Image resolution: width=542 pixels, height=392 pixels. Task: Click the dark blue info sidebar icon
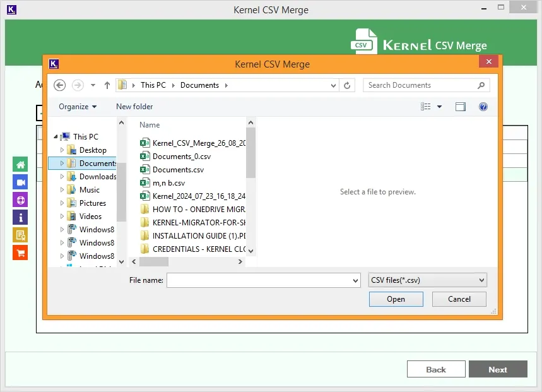(20, 217)
